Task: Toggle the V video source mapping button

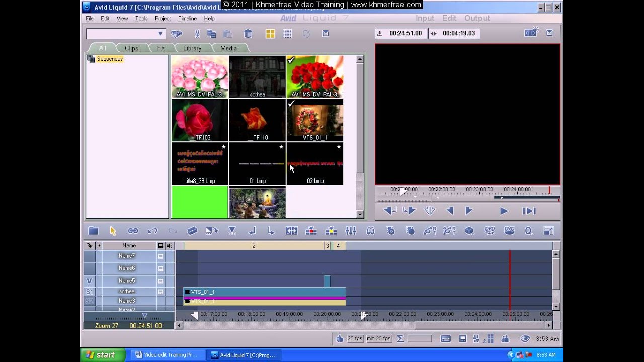Action: [x=89, y=281]
